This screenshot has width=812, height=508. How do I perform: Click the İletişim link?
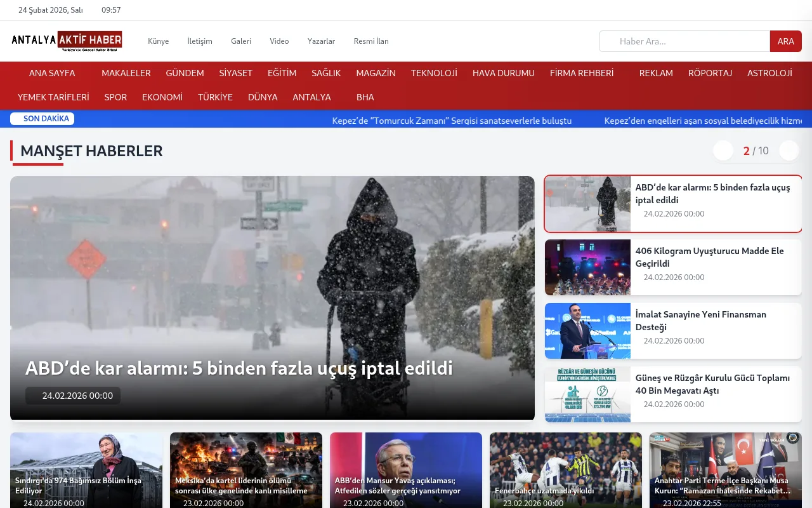pos(199,41)
